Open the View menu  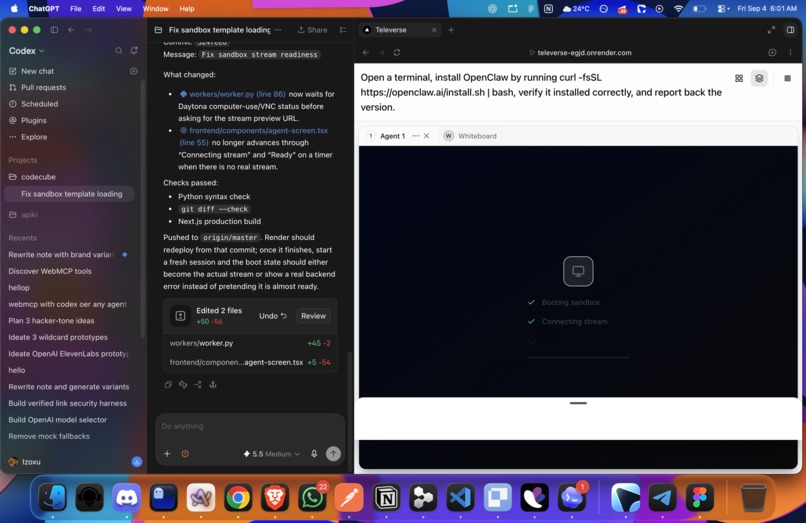pos(123,8)
